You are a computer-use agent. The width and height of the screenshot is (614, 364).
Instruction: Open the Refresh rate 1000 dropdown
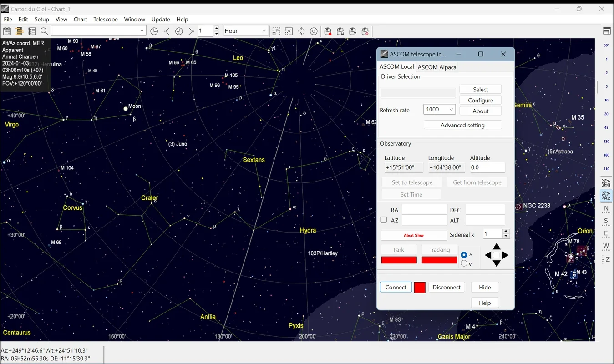(451, 109)
